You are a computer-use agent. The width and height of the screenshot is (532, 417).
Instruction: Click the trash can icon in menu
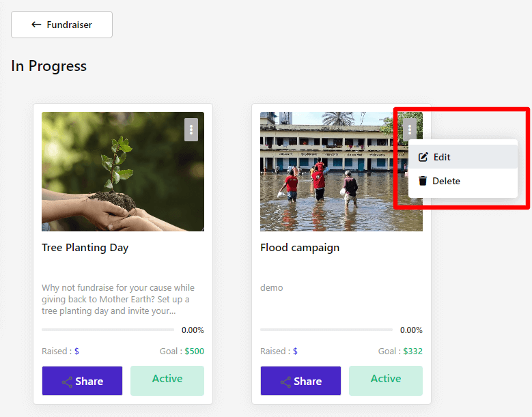423,181
